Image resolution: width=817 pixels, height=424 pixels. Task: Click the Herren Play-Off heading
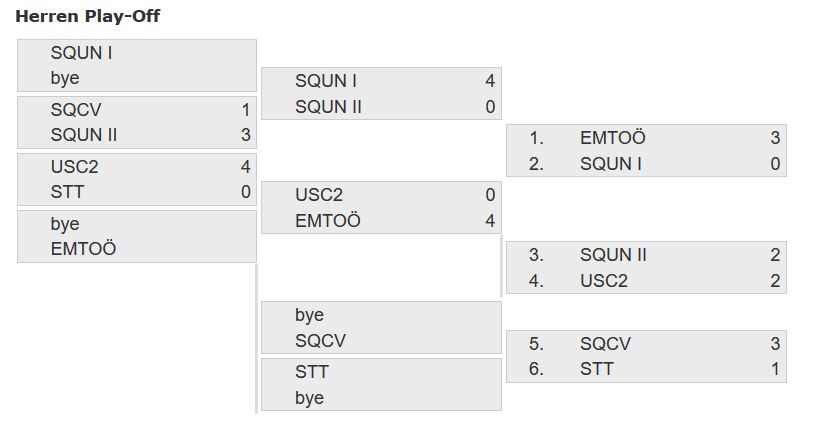coord(88,16)
